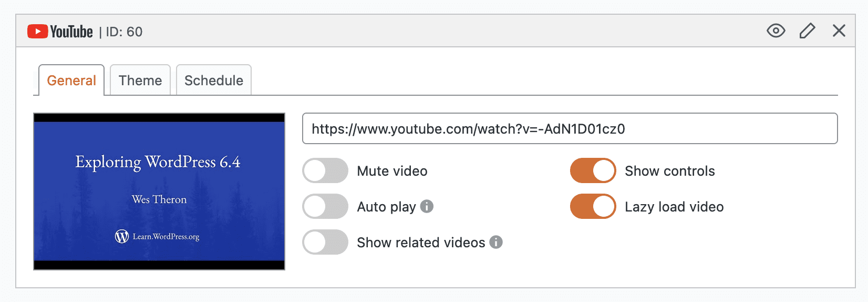Screen dimensions: 868x302
Task: Click the "ID: 60" header text
Action: click(124, 32)
